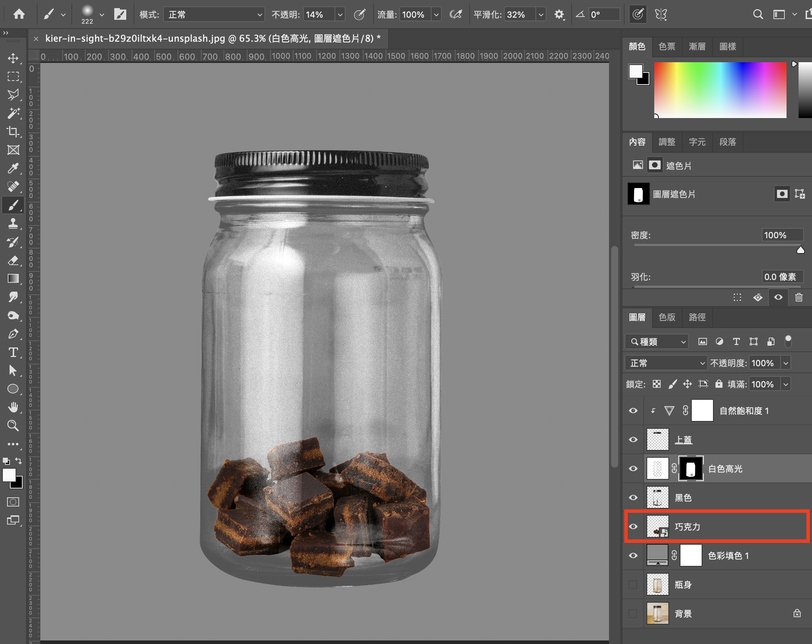Switch to the 色版 tab
Image resolution: width=812 pixels, height=644 pixels.
[667, 317]
